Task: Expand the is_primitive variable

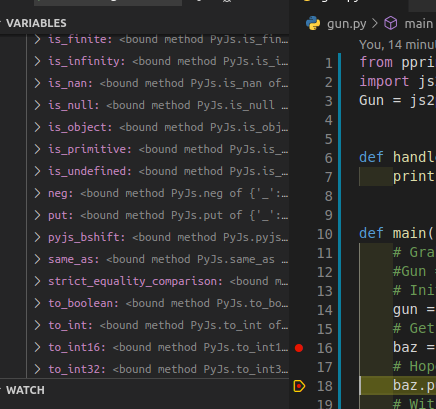Action: [x=37, y=149]
